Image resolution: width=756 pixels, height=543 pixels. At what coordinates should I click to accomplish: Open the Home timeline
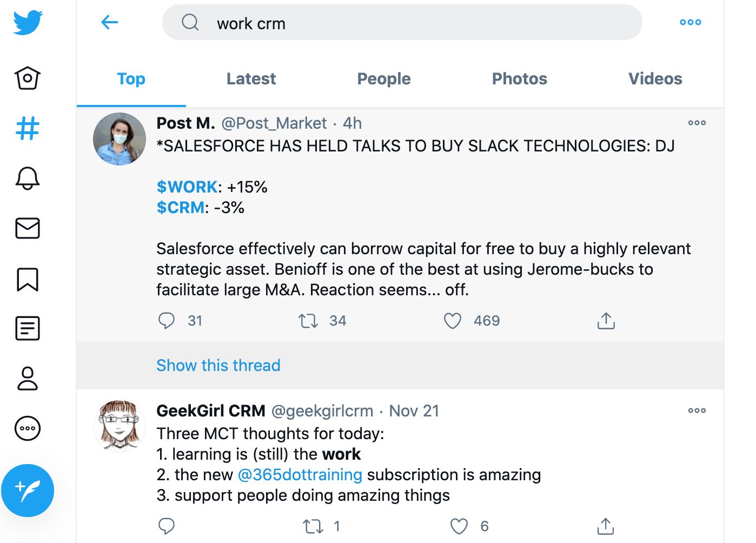pos(27,78)
